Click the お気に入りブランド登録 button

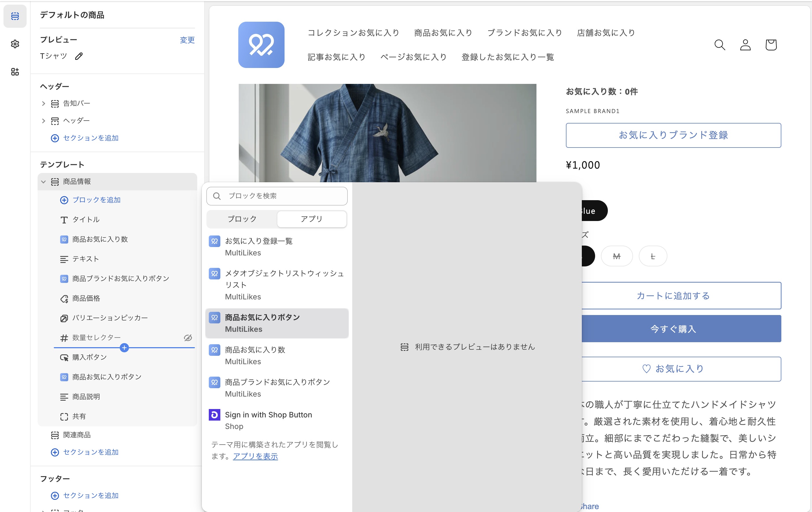673,135
